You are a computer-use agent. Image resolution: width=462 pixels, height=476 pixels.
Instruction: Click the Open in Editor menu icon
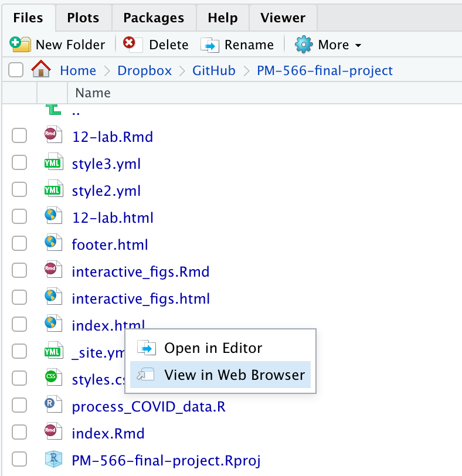click(x=147, y=348)
